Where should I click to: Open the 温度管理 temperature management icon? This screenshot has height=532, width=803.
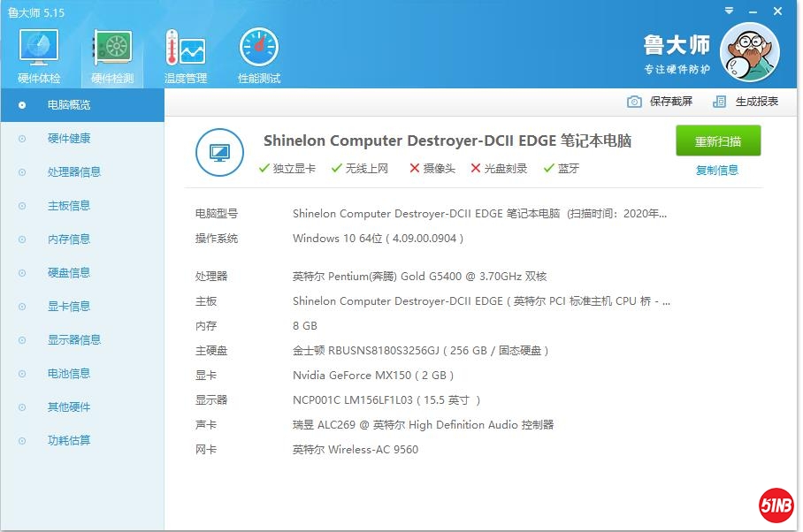185,49
